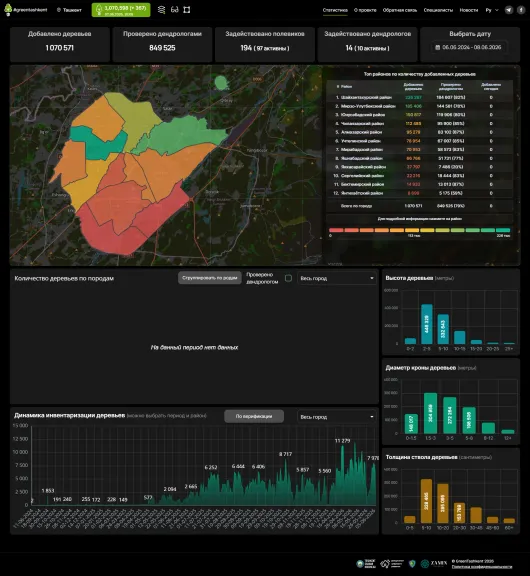
Task: Click the fullscreen square frame icon
Action: pos(187,10)
